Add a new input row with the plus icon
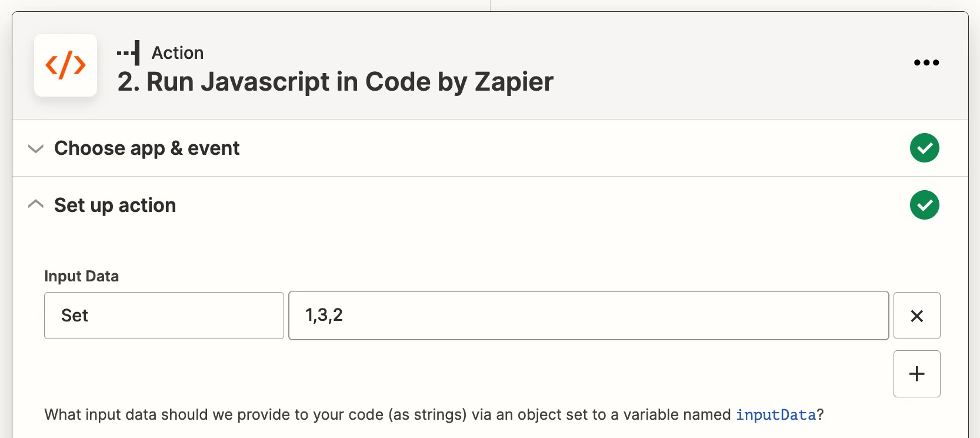980x438 pixels. point(916,374)
